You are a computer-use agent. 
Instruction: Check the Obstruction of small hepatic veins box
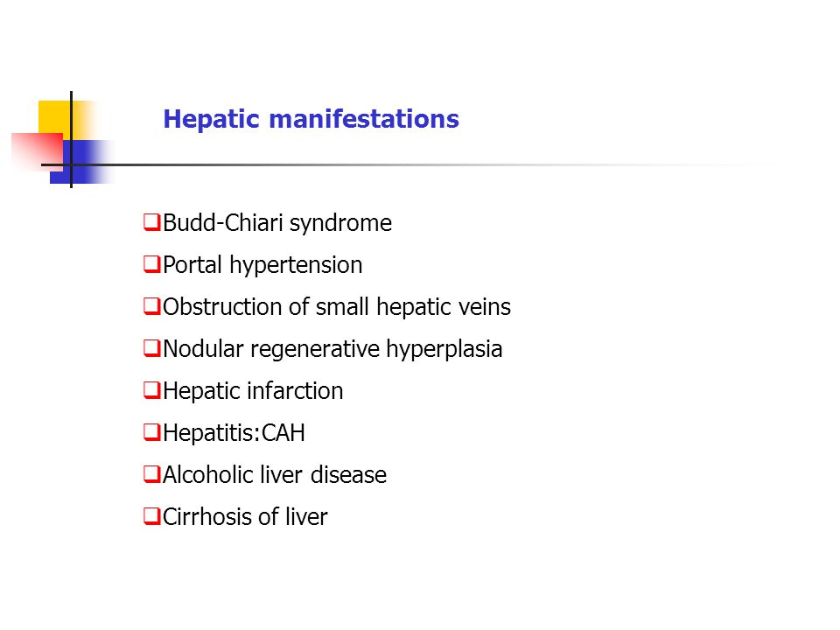tap(152, 306)
